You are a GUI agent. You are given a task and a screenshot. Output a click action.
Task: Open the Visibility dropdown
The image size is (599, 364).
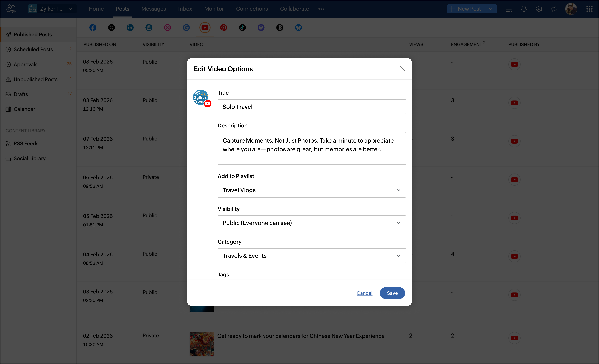coord(311,223)
